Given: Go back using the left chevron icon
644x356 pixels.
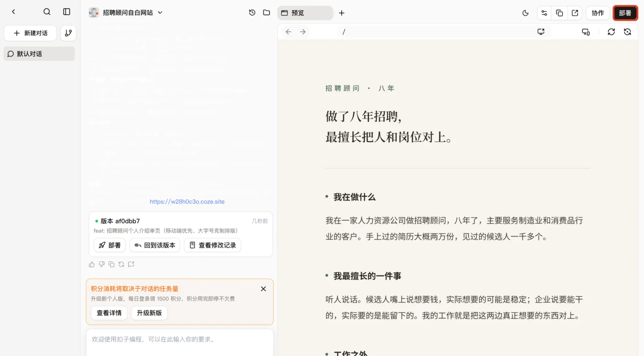Looking at the screenshot, I should [x=13, y=12].
